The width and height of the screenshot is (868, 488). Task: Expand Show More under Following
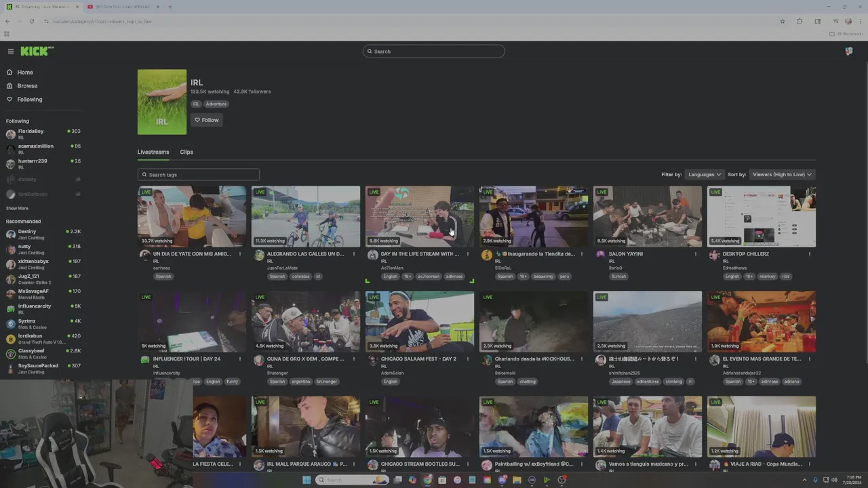[x=17, y=209]
